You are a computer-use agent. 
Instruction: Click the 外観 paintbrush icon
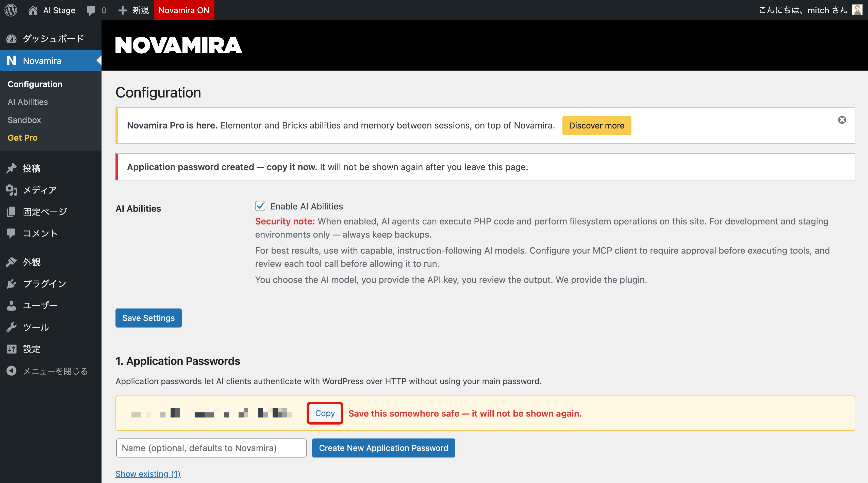[x=11, y=262]
